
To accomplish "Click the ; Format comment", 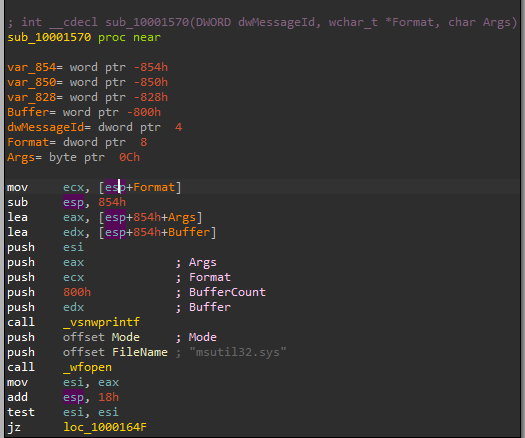I will (x=203, y=277).
